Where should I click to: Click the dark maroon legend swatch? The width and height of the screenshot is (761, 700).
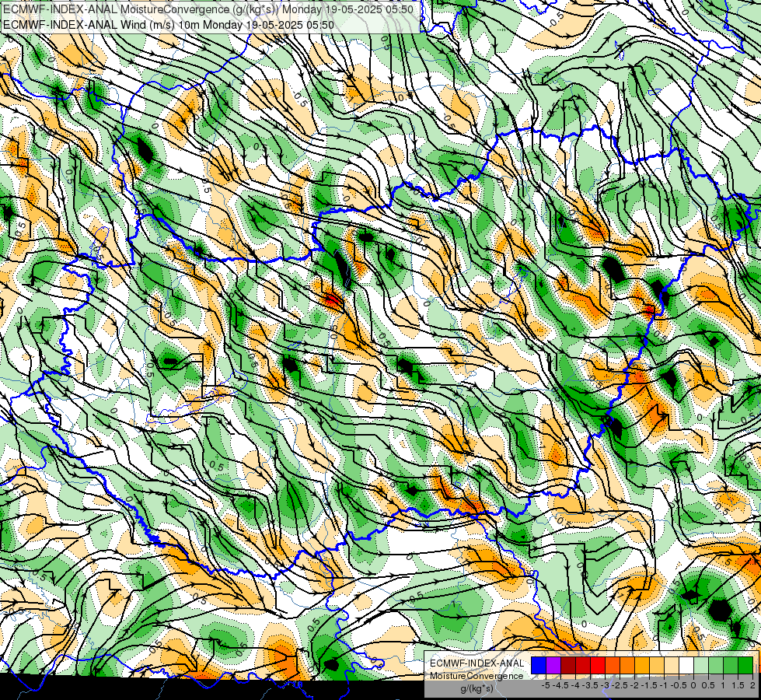click(568, 666)
